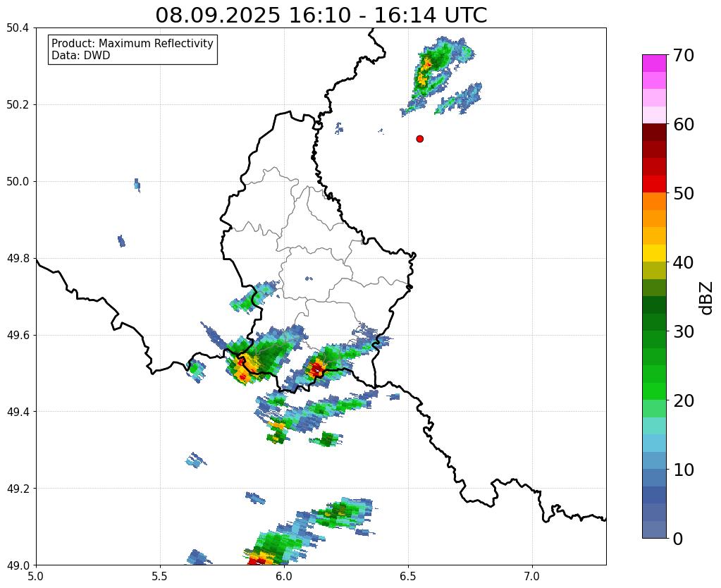Click the latitude tick label "50.4"
This screenshot has height=588, width=721.
[18, 28]
